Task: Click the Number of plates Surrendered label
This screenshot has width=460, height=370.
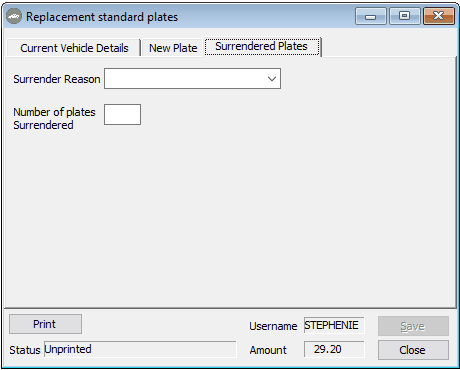Action: pos(54,119)
